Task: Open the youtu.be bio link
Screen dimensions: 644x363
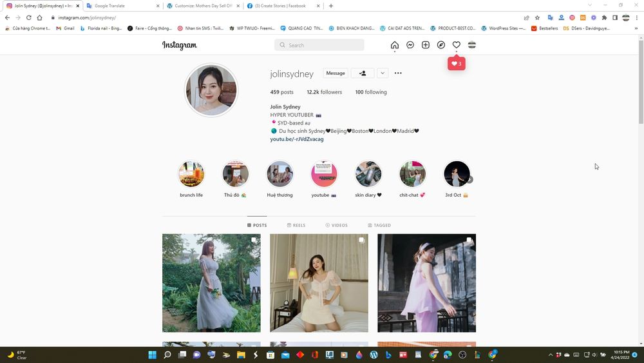Action: [x=297, y=139]
